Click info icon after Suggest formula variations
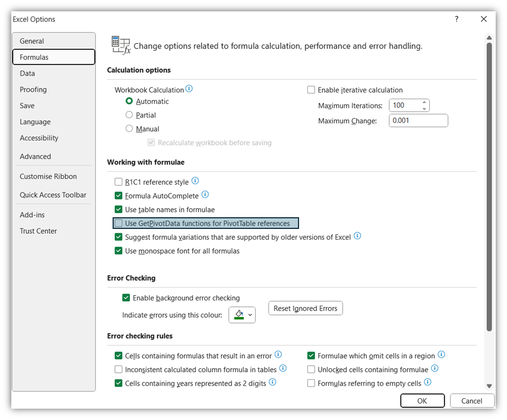This screenshot has width=507, height=420. (x=357, y=236)
